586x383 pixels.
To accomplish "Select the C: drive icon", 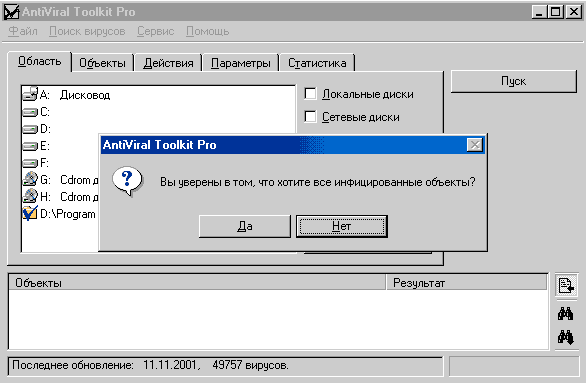I will [30, 112].
